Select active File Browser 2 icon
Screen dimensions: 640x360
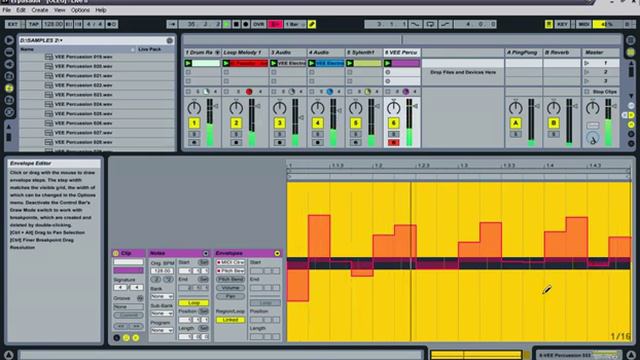[9, 88]
